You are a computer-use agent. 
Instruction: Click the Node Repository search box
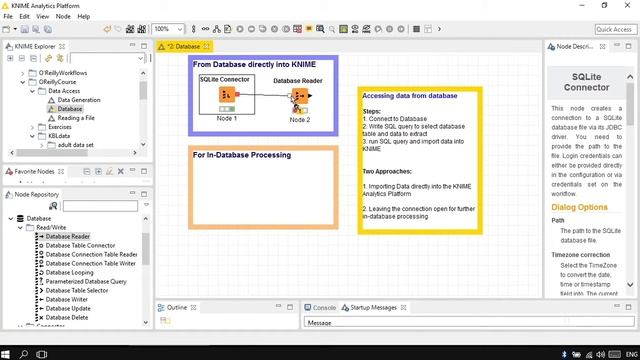(100, 206)
